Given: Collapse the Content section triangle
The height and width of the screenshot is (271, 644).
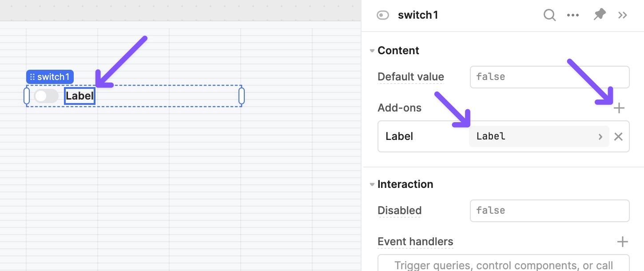Looking at the screenshot, I should pos(372,51).
